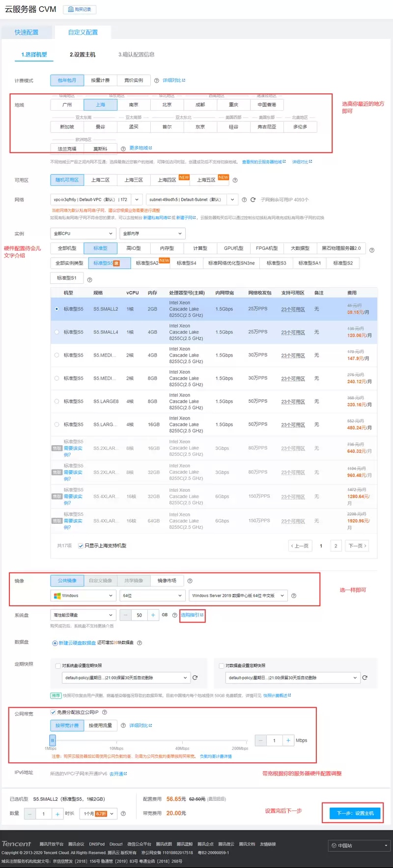Click the plus icon for 新建云硬盘数据盘
The width and height of the screenshot is (393, 868).
pos(55,643)
